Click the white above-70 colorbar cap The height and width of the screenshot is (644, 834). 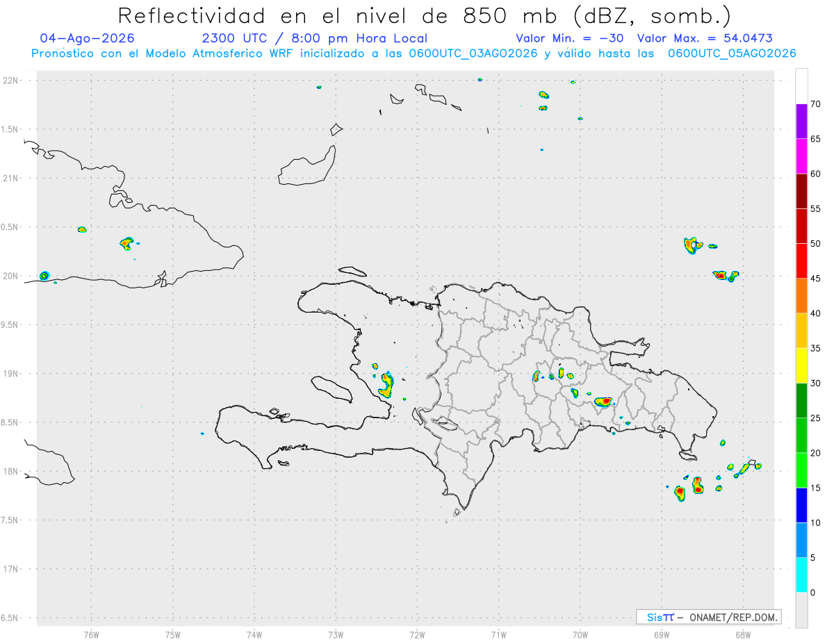(801, 86)
